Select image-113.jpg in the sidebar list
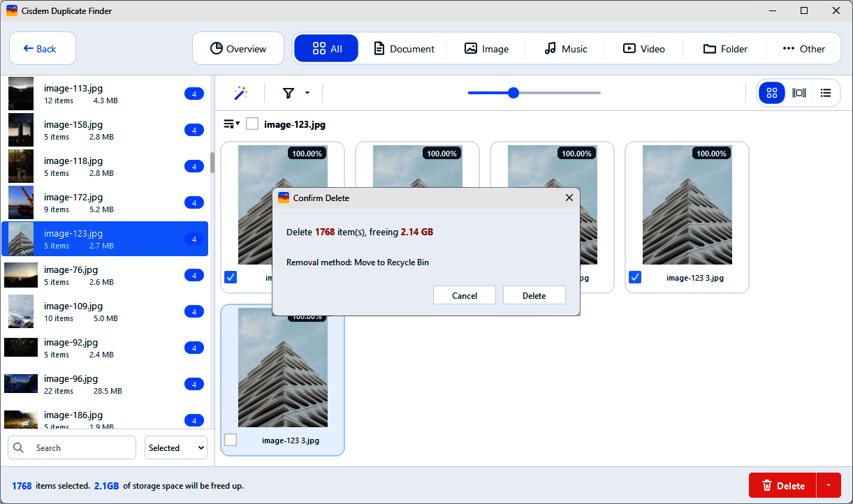The image size is (853, 504). (105, 94)
